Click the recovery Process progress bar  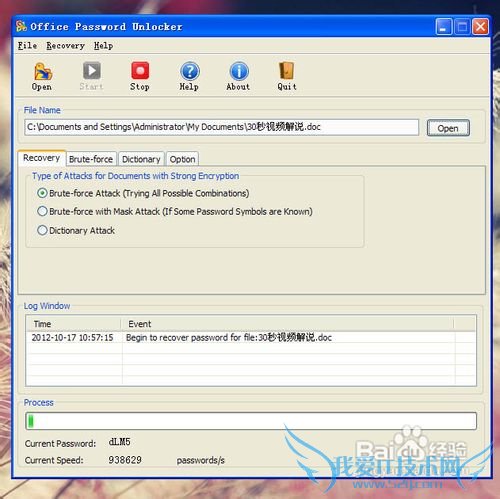(251, 421)
